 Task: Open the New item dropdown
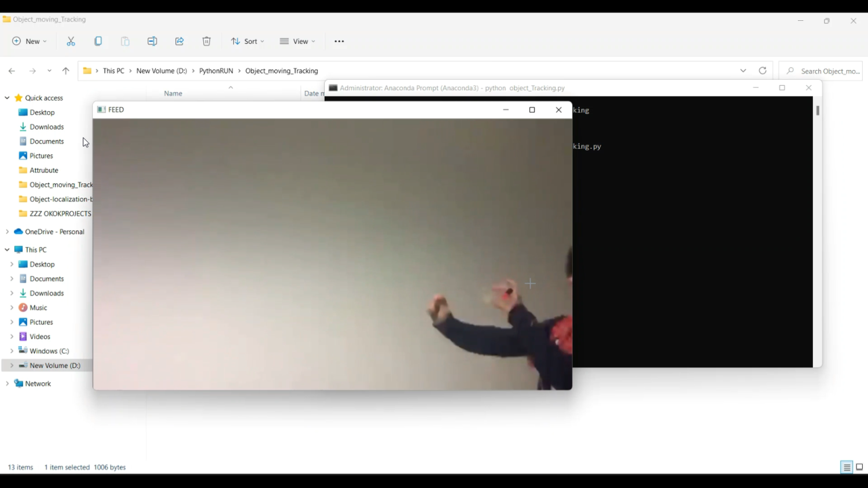30,42
